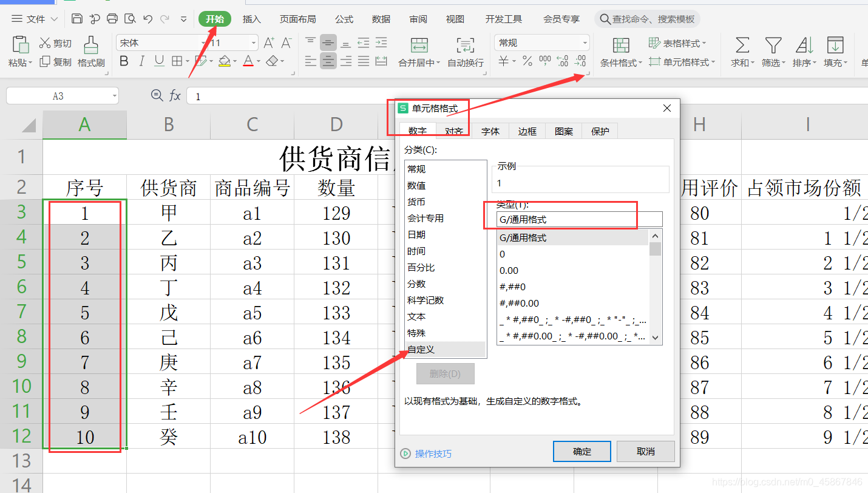This screenshot has height=493, width=868.
Task: Click the Filter (筛选) funnel icon
Action: [x=773, y=45]
